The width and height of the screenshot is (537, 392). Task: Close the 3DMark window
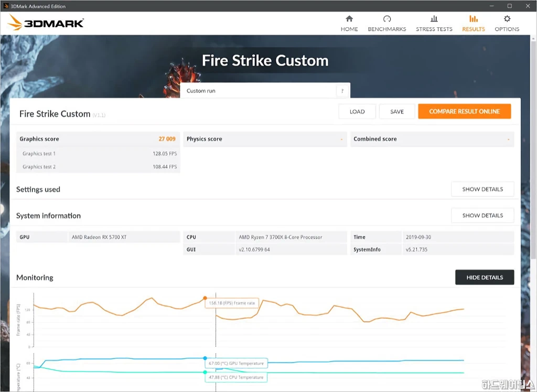(x=528, y=6)
